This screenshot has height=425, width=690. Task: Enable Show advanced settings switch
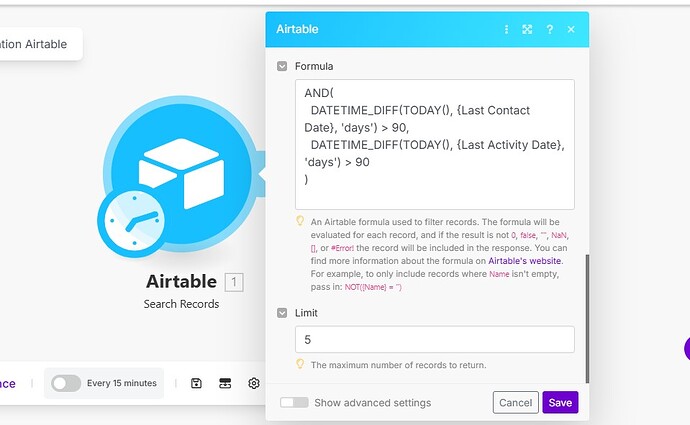click(x=294, y=403)
